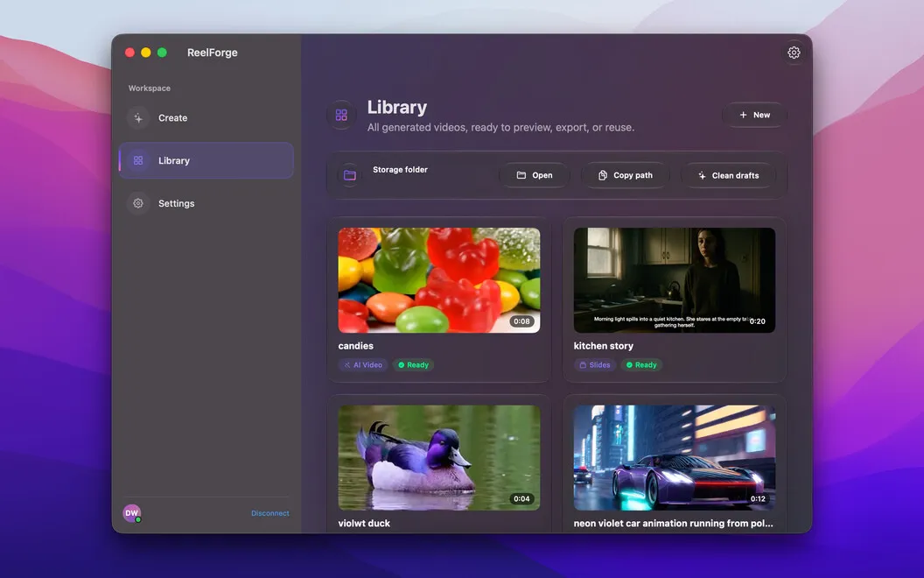
Task: Create a new video with New button
Action: tap(754, 115)
